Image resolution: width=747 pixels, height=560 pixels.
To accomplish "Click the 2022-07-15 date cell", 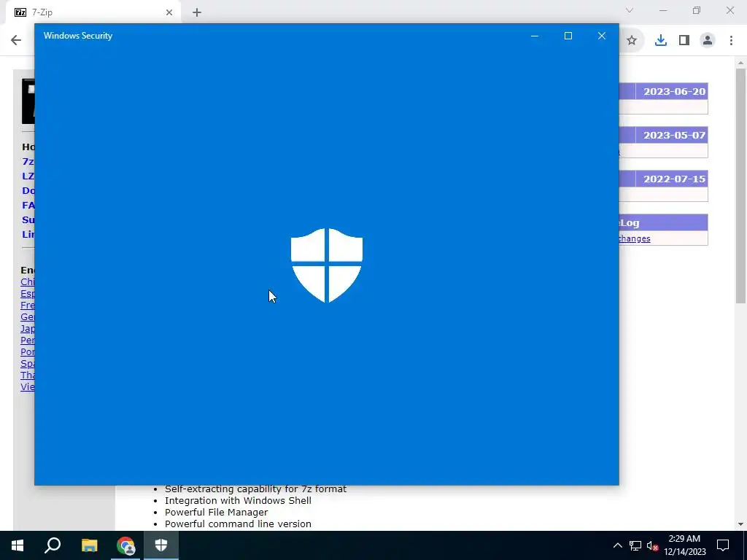I will tap(673, 179).
